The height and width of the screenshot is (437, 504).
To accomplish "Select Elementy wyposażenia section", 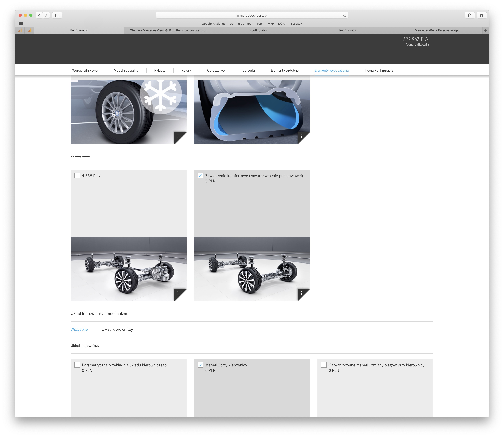I will coord(332,70).
